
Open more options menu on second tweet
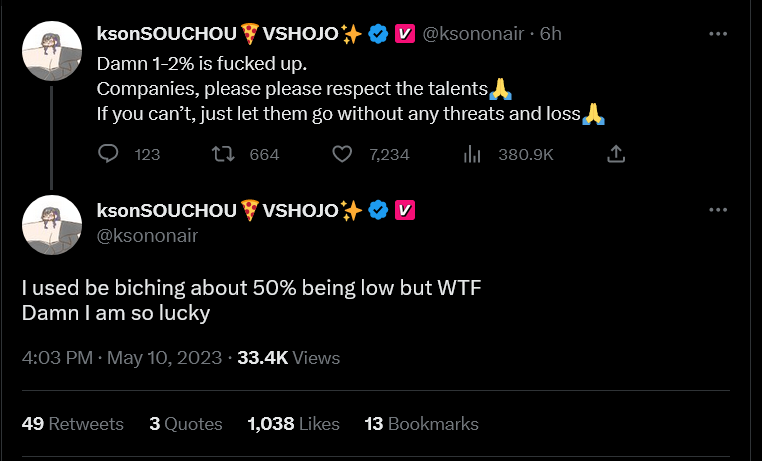pos(717,210)
